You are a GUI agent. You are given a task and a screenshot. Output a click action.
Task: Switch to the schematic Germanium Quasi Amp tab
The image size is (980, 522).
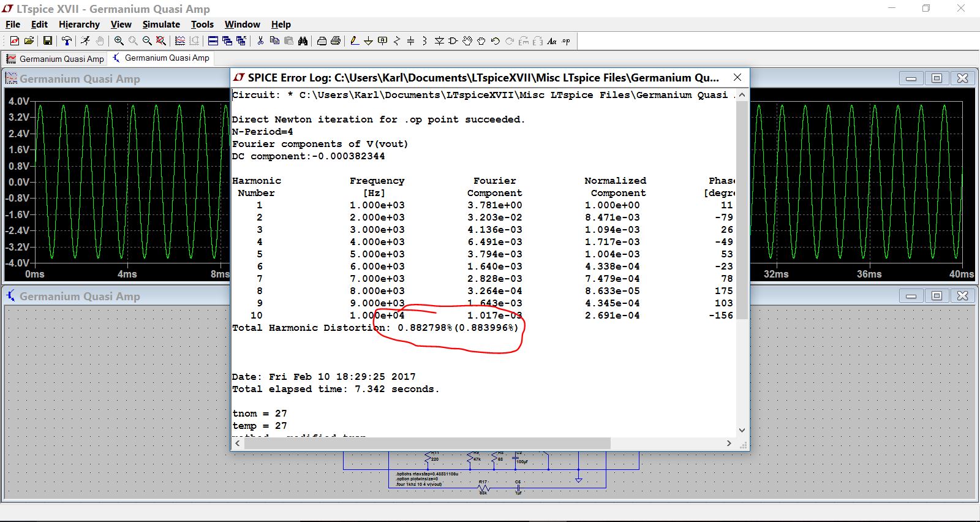pyautogui.click(x=161, y=58)
